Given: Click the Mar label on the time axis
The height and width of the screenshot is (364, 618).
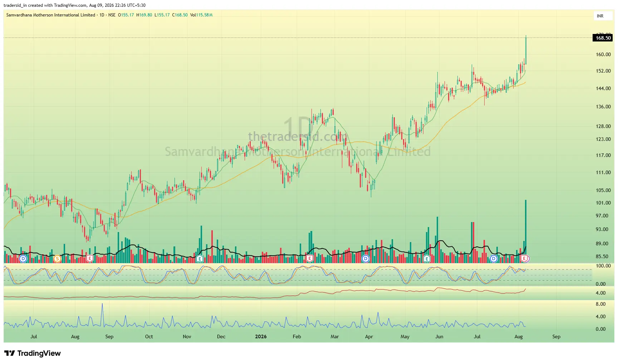Looking at the screenshot, I should click(x=334, y=337).
